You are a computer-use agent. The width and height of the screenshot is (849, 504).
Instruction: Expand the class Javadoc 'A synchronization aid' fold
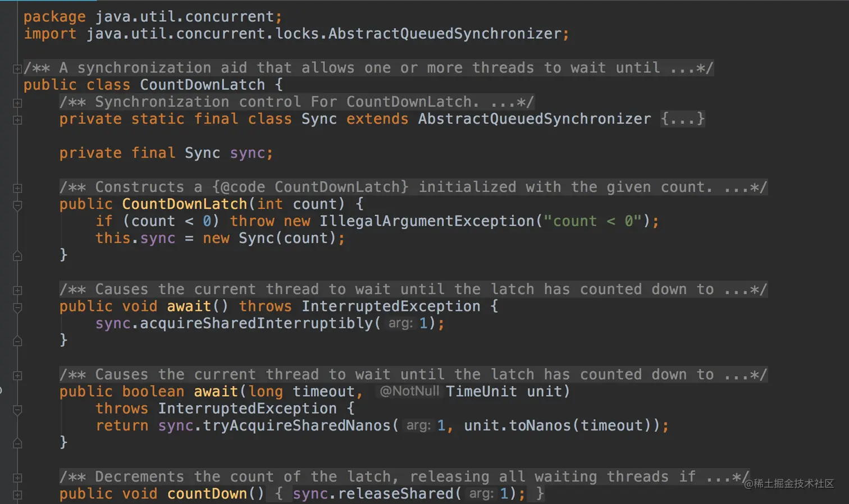[x=17, y=68]
